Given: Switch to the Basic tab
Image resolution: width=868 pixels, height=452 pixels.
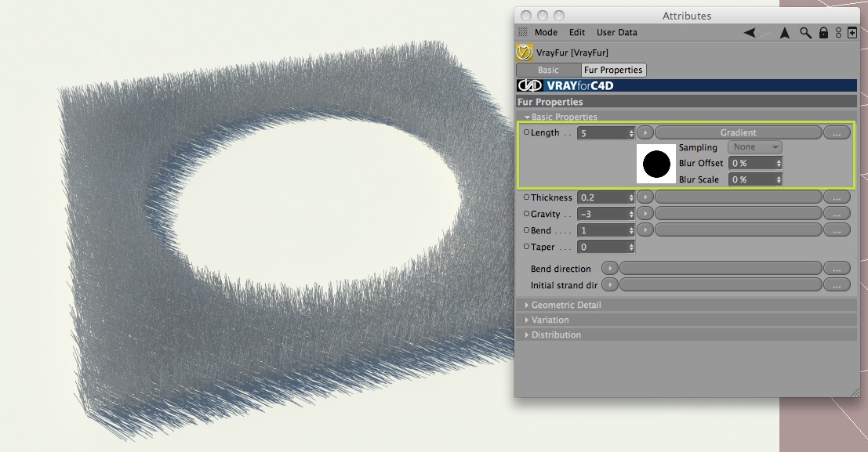Looking at the screenshot, I should coord(549,70).
